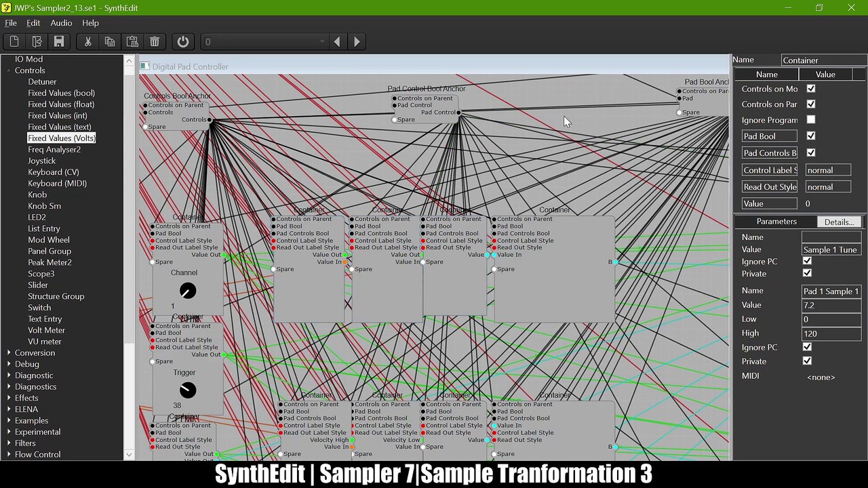Toggle first Private checkbox
This screenshot has width=868, height=488.
tap(807, 273)
